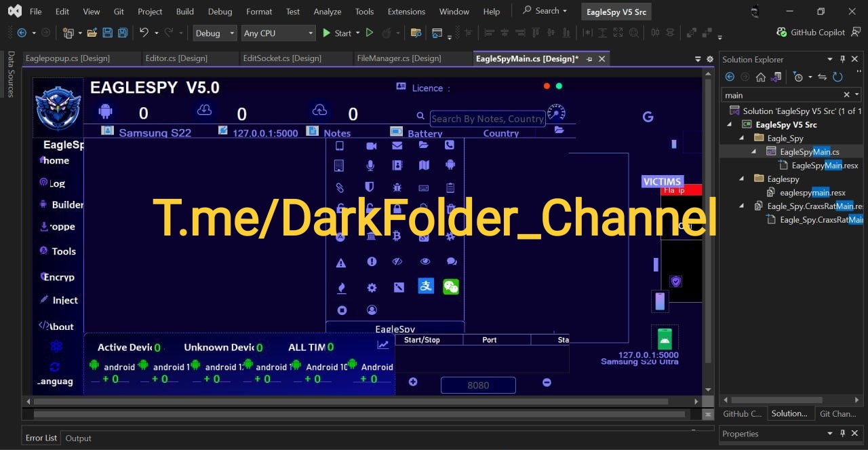
Task: Open Solution Explorer search options dropdown
Action: click(x=857, y=95)
